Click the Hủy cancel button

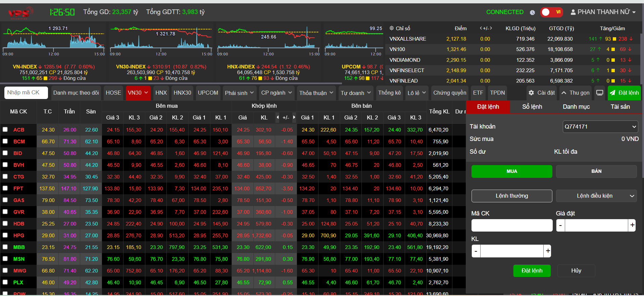(576, 271)
